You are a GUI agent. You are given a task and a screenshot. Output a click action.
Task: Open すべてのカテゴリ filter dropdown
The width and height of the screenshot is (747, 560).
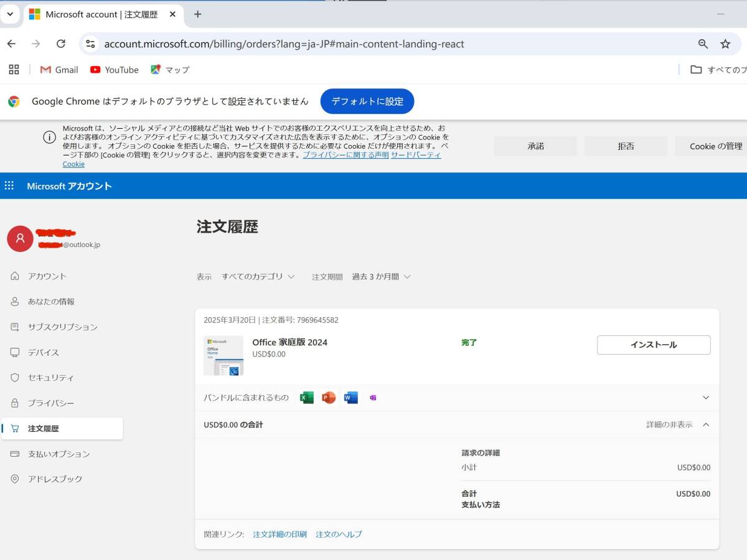(x=258, y=276)
